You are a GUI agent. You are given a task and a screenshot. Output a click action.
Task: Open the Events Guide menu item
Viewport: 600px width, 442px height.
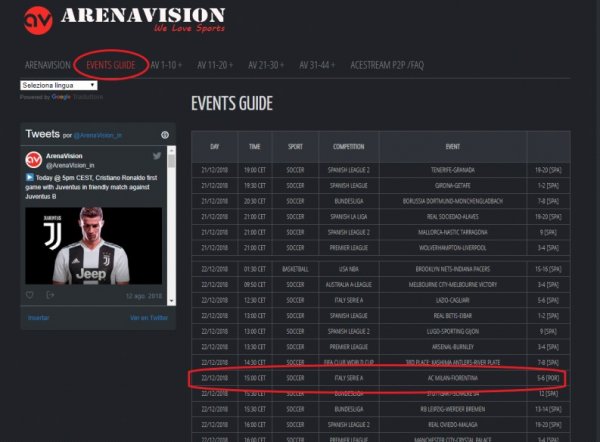(x=111, y=64)
